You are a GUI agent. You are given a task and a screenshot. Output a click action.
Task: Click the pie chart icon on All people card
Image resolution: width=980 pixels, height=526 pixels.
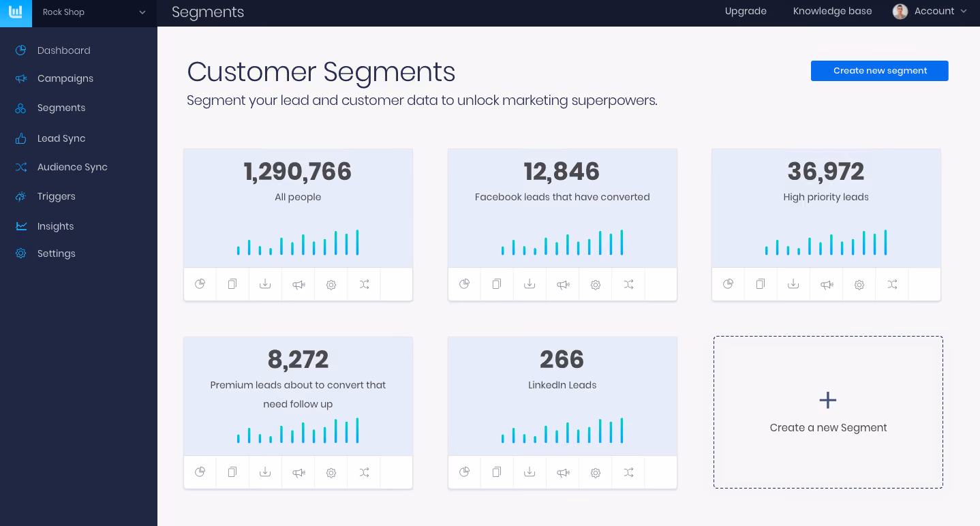point(200,284)
